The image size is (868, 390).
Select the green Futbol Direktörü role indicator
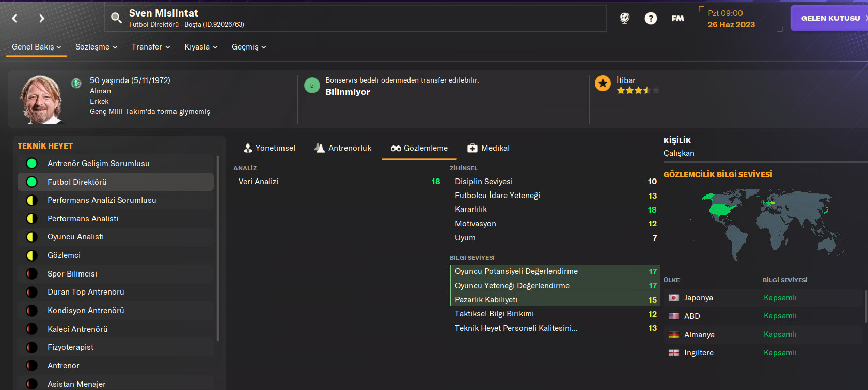(32, 182)
